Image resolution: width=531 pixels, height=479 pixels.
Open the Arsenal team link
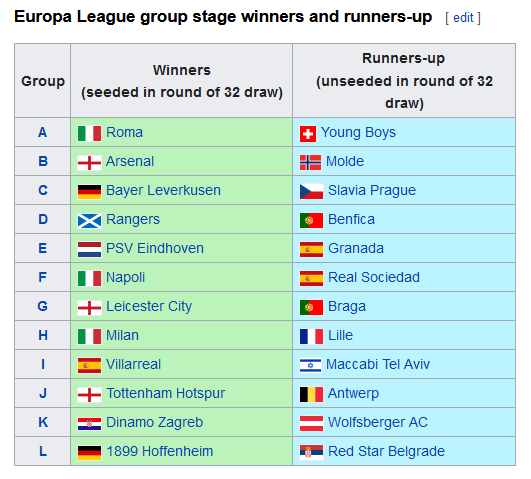130,161
